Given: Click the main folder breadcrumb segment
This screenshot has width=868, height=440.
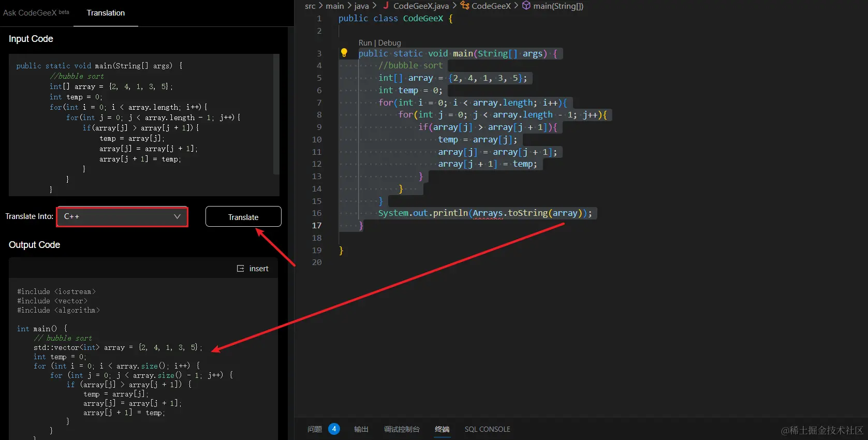Looking at the screenshot, I should (334, 6).
